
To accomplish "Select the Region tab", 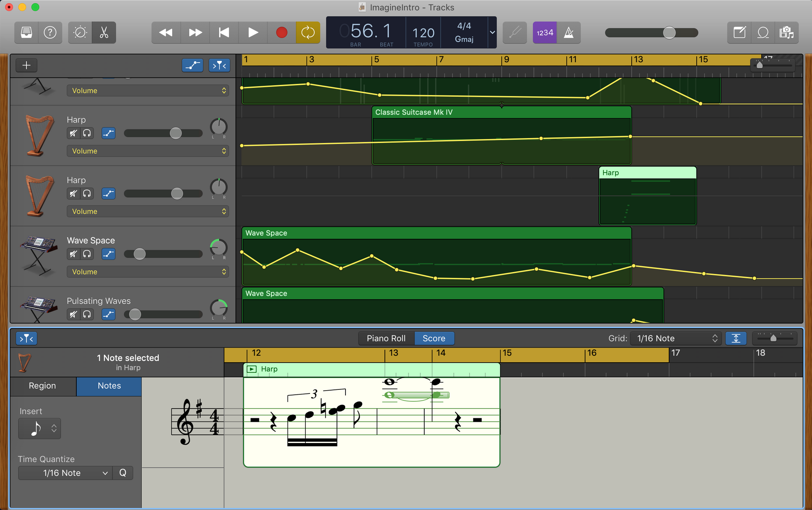I will [42, 386].
